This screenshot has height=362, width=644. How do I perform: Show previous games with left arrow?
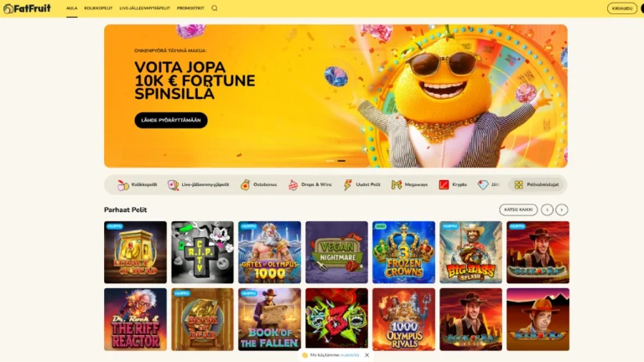tap(547, 209)
